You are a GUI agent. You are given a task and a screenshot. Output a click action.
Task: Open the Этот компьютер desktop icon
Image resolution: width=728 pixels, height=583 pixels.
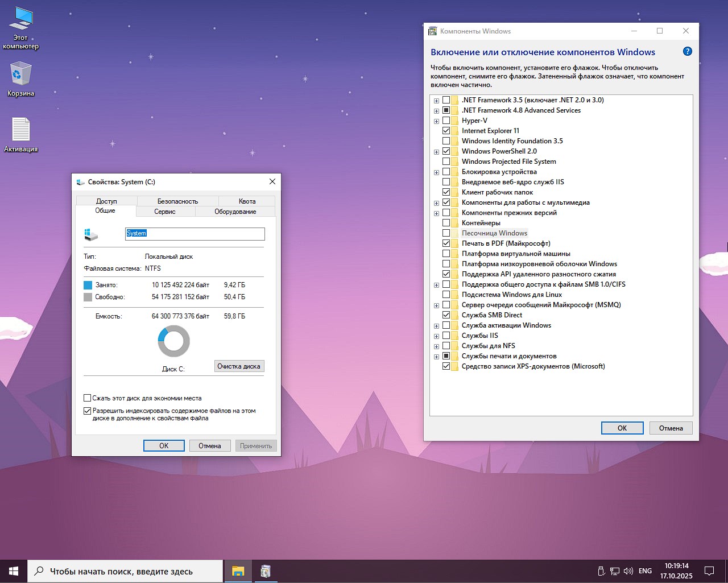coord(21,19)
